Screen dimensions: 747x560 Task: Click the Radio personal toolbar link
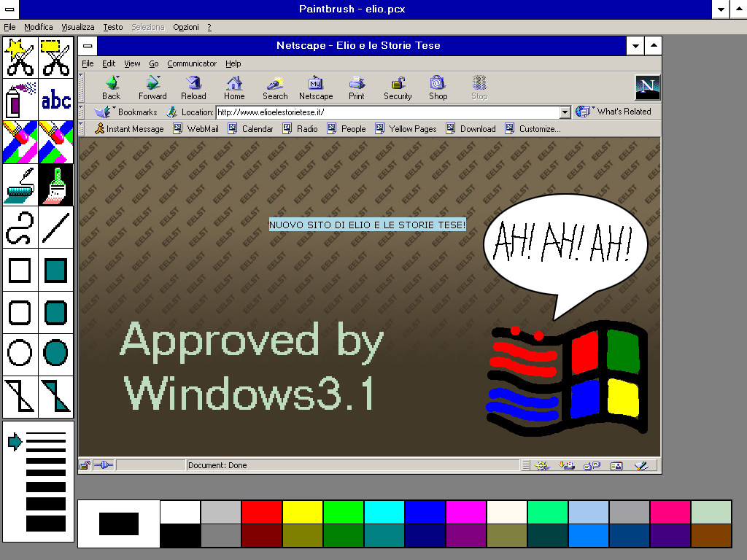point(300,128)
